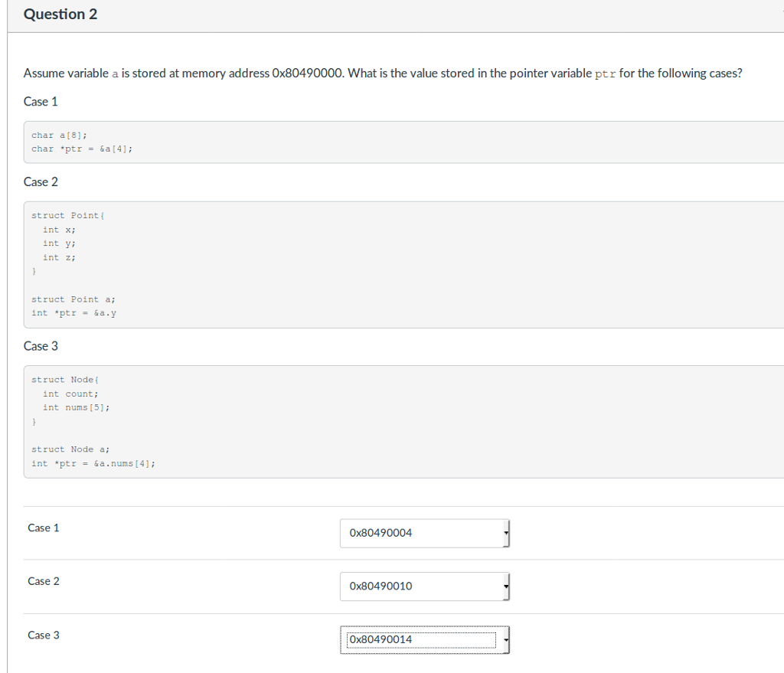Click the 'Case 2' heading above struct Point
The height and width of the screenshot is (673, 784).
[41, 182]
